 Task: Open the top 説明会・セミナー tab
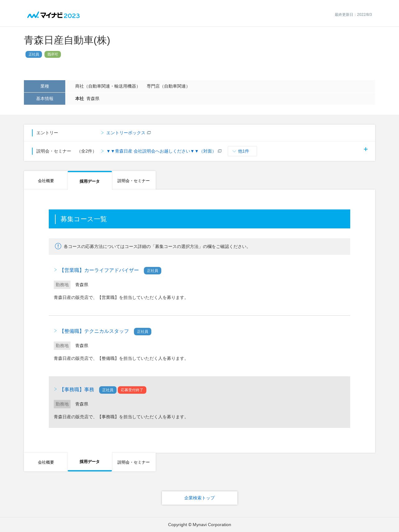134,181
